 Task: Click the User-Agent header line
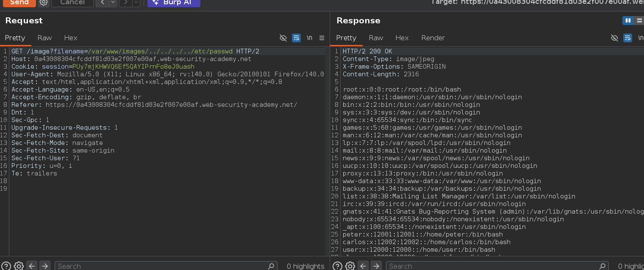[x=168, y=74]
